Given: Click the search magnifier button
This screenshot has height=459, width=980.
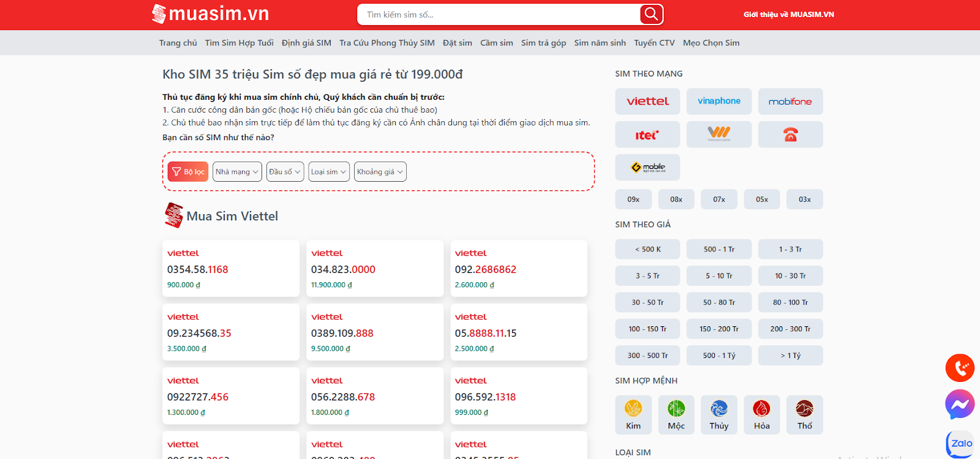Looking at the screenshot, I should (x=651, y=14).
